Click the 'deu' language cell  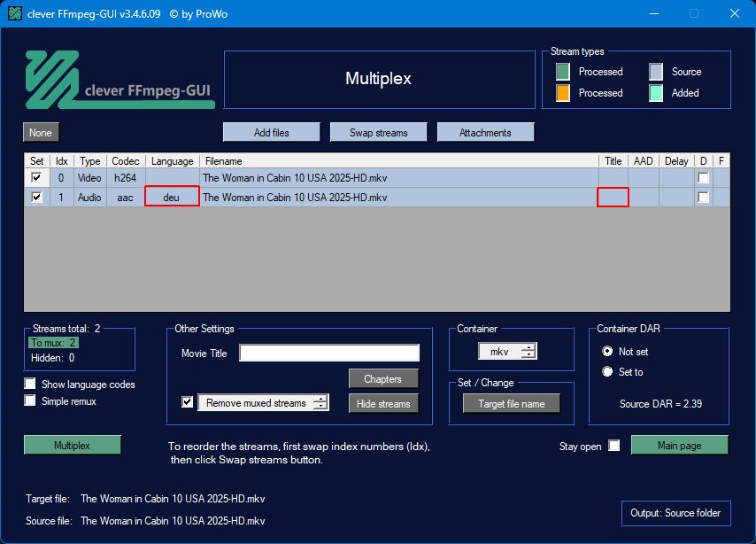[172, 197]
